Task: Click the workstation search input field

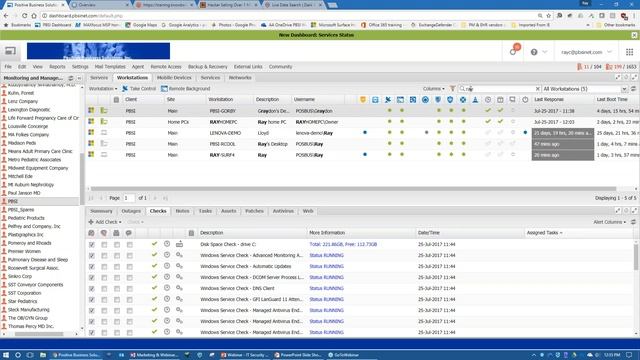Action: (500, 89)
